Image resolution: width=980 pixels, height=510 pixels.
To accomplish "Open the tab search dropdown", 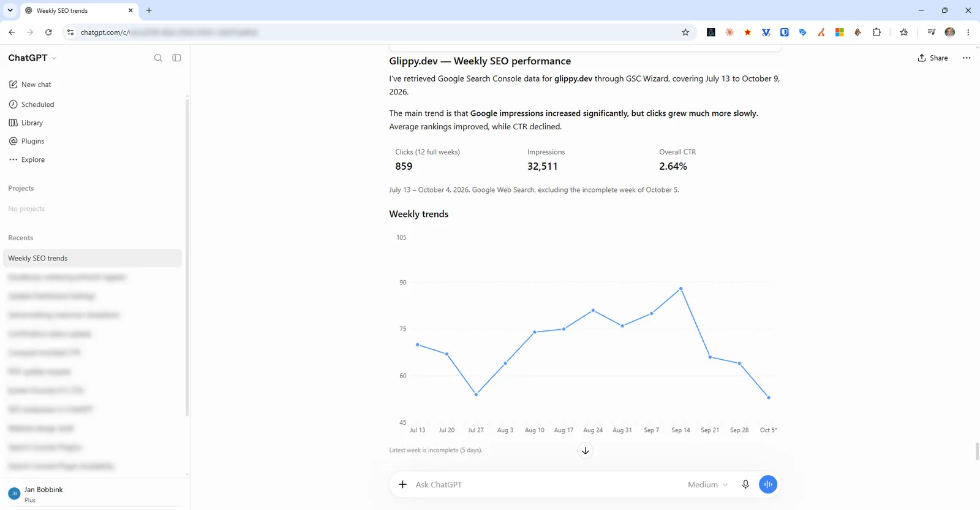I will click(x=10, y=10).
